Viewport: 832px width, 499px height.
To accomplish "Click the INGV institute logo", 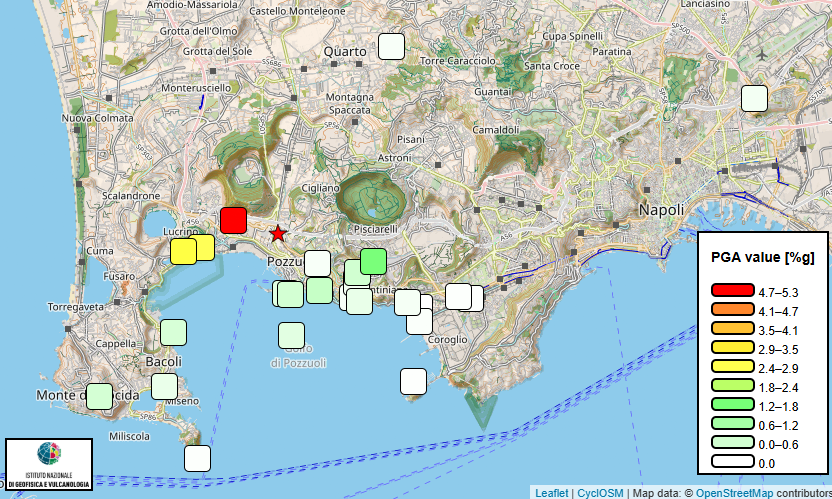I will [x=49, y=463].
